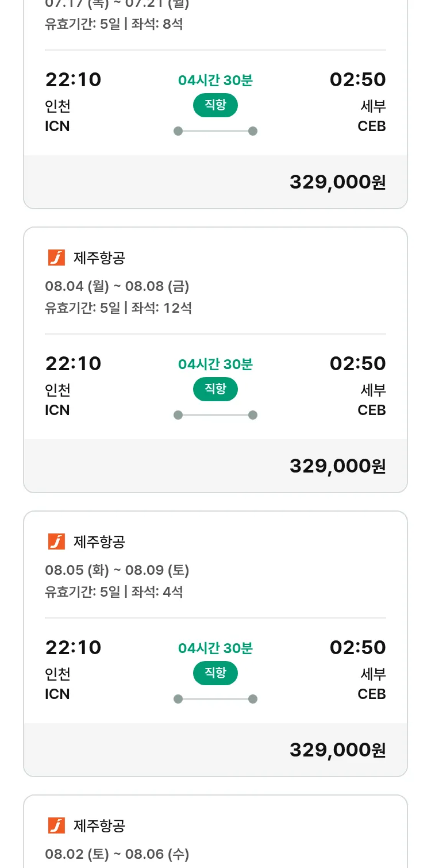Screen dimensions: 431x868
Task: Select 329,000원 price on the 8석 flight
Action: pyautogui.click(x=337, y=182)
